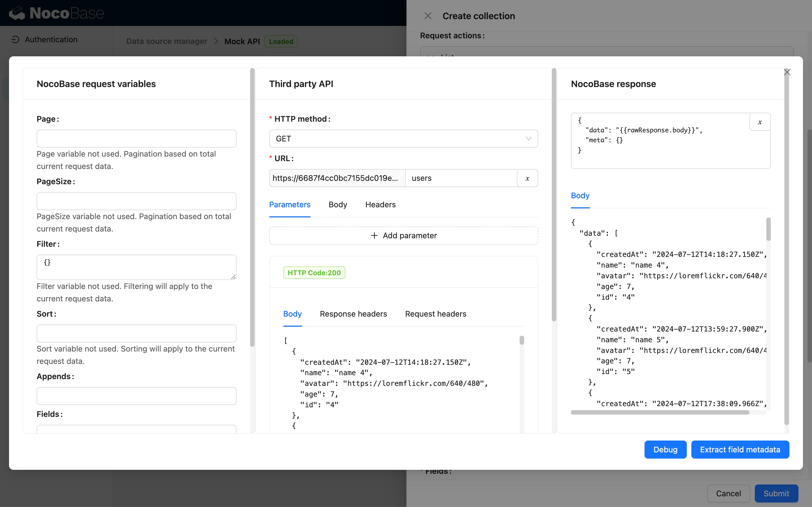This screenshot has width=812, height=507.
Task: Switch to the Parameters tab
Action: click(x=290, y=204)
